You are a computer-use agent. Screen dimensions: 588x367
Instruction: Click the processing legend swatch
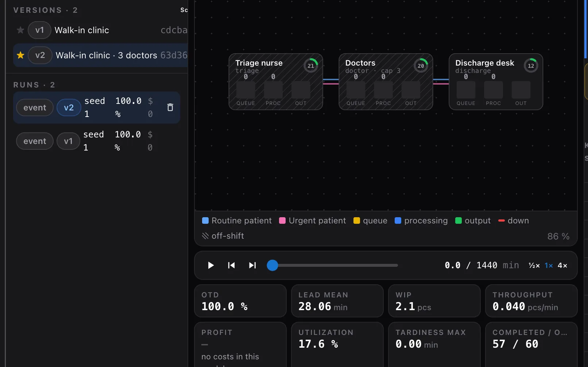(x=398, y=220)
